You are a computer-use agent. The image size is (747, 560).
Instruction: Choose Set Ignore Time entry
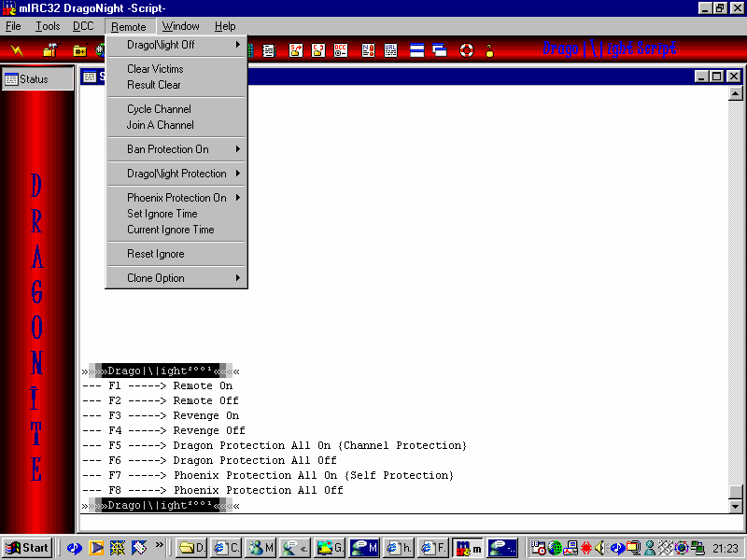click(x=176, y=214)
